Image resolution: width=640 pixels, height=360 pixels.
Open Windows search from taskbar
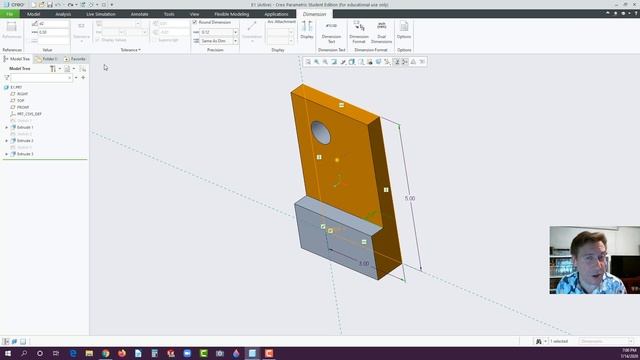pos(24,353)
